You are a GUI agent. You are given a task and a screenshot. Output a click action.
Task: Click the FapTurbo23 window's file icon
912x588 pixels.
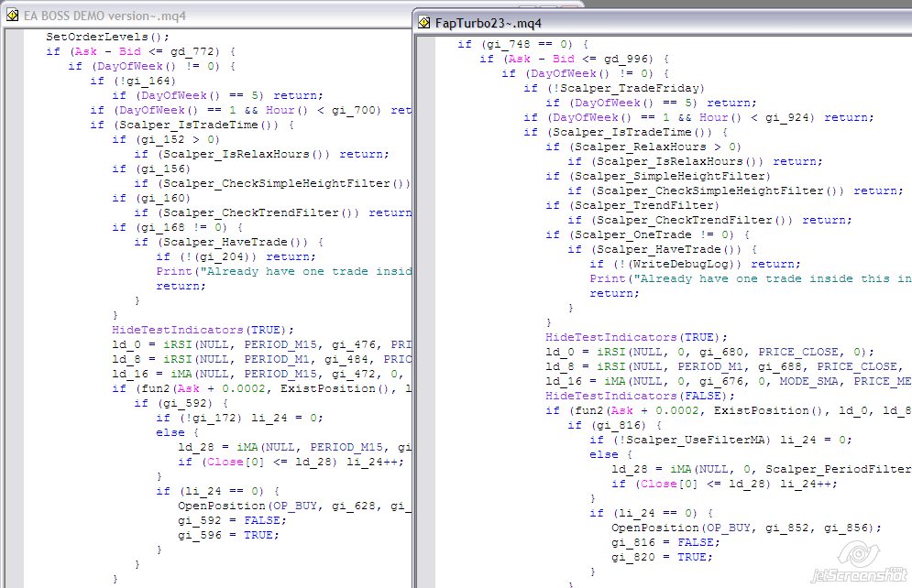424,23
